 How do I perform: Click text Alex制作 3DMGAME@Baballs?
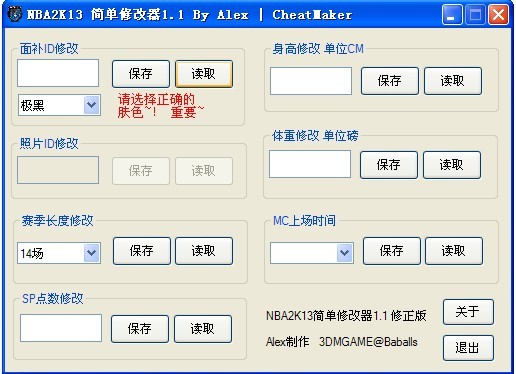342,342
